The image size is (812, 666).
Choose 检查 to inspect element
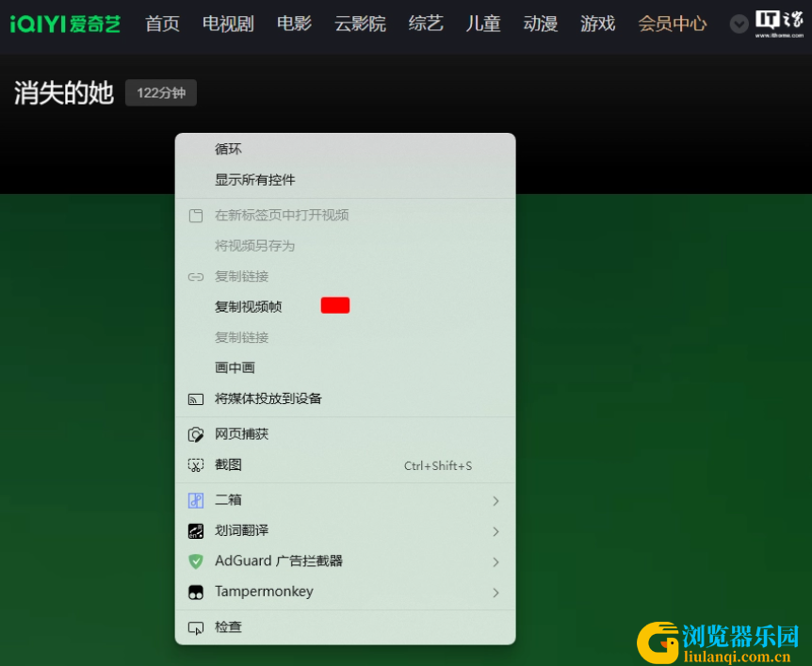(346, 627)
